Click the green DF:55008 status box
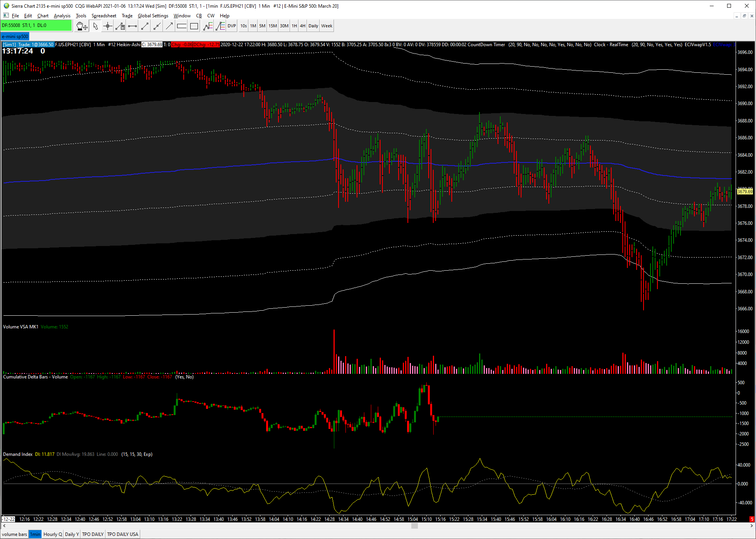The width and height of the screenshot is (756, 539). pos(36,25)
